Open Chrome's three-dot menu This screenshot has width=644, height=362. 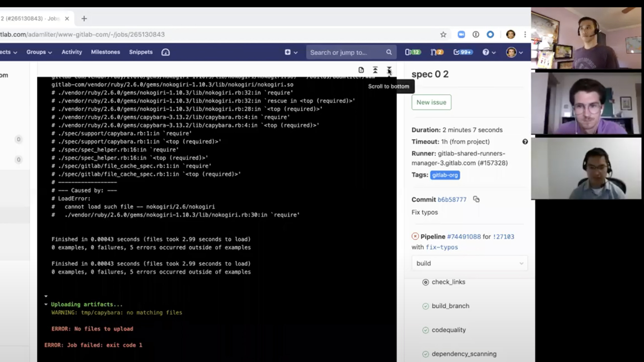[525, 35]
